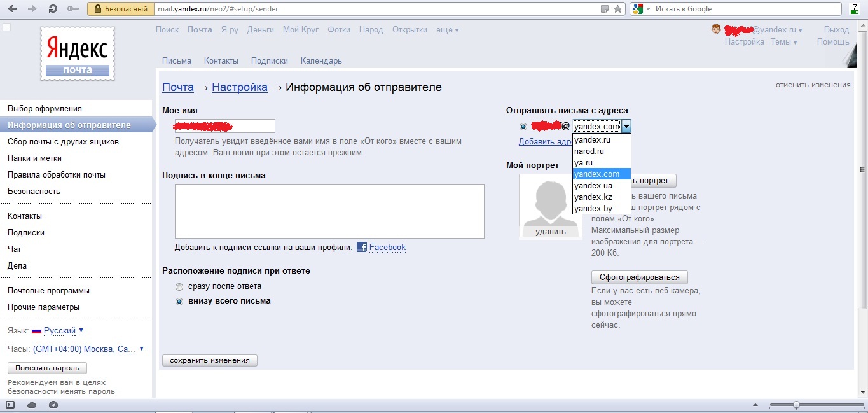Pick the highlighted yandex.com option

click(x=602, y=174)
